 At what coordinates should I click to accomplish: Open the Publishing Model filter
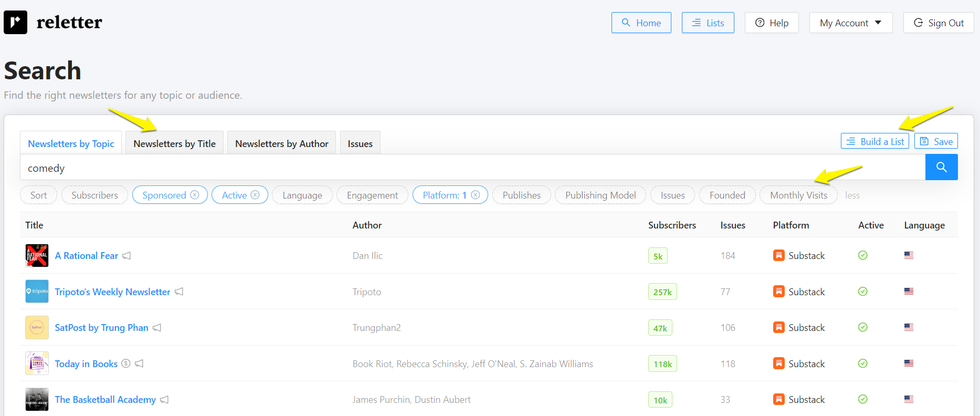tap(600, 195)
